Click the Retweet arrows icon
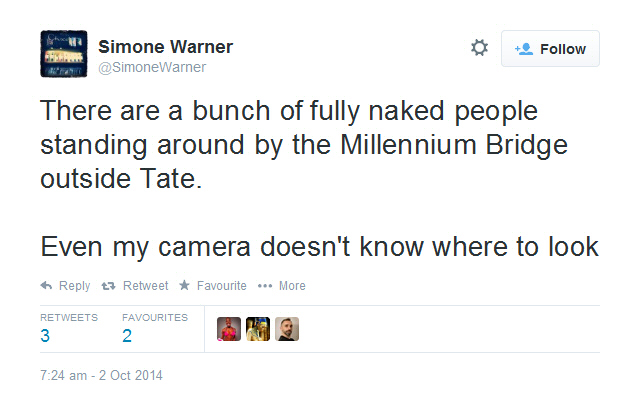The width and height of the screenshot is (640, 417). [x=110, y=286]
